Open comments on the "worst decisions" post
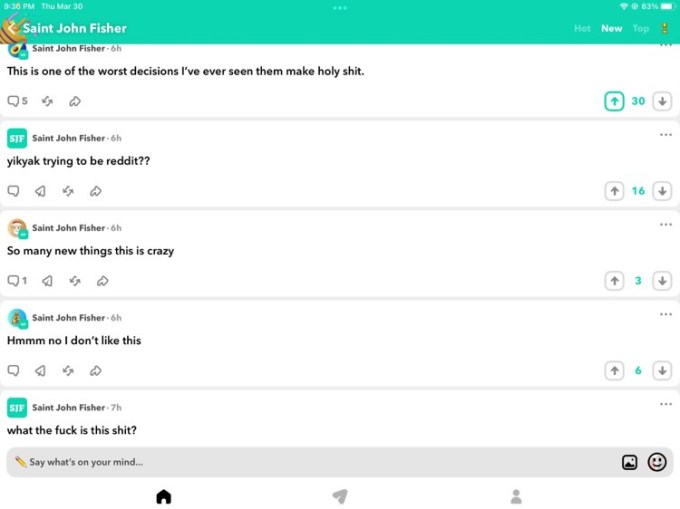This screenshot has width=680, height=509. tap(17, 101)
